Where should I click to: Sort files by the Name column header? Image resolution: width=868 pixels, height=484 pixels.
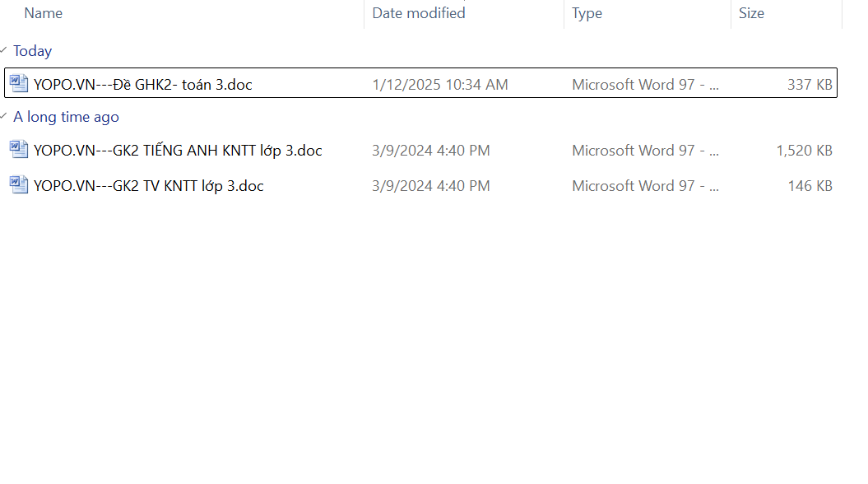(x=43, y=13)
